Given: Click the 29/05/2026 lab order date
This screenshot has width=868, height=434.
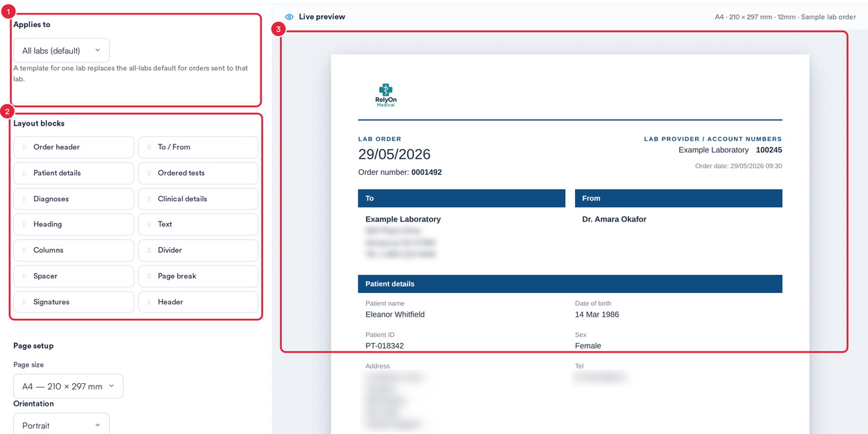Looking at the screenshot, I should tap(394, 154).
